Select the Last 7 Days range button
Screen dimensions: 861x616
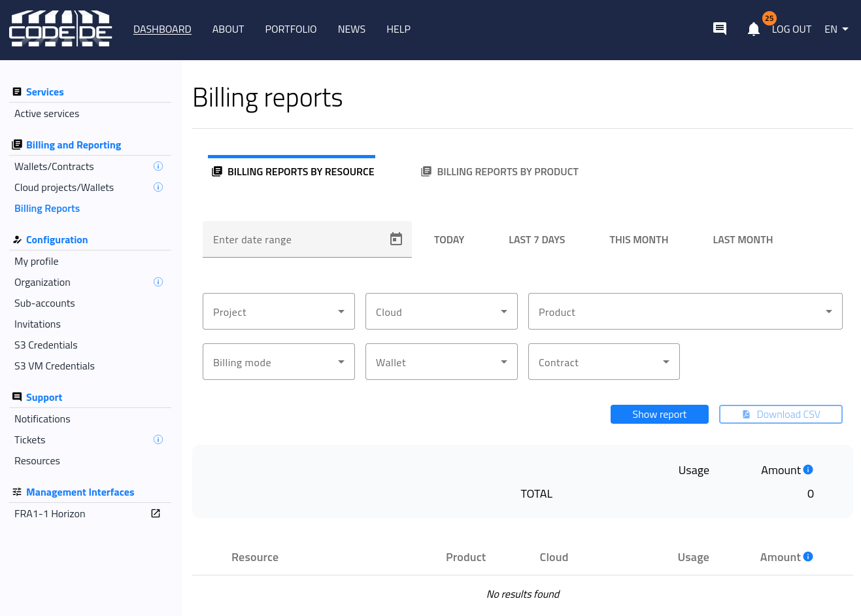[537, 240]
